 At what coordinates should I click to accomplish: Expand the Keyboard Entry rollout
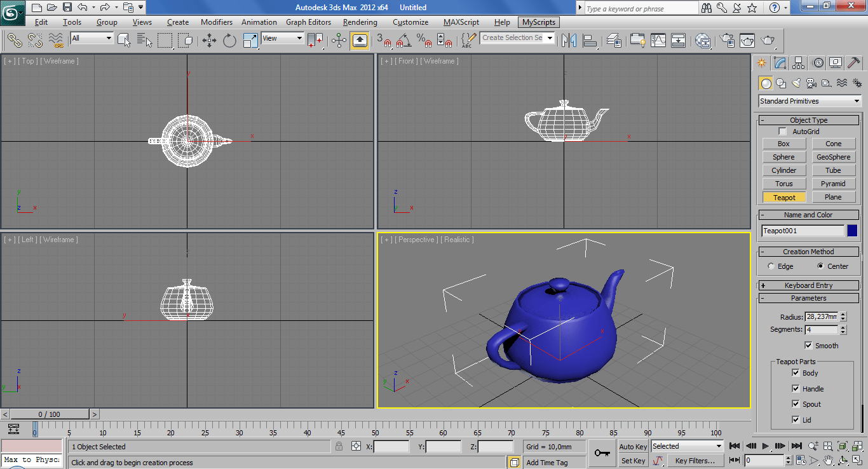[808, 285]
